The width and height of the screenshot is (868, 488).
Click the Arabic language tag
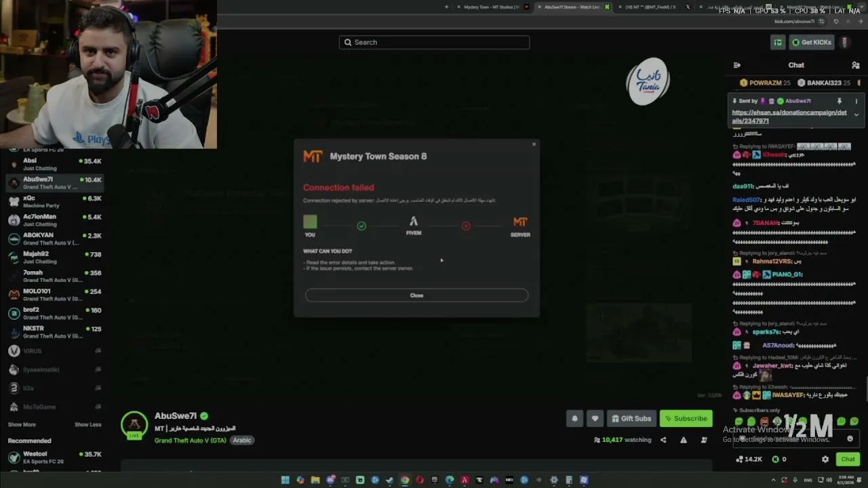pyautogui.click(x=242, y=440)
